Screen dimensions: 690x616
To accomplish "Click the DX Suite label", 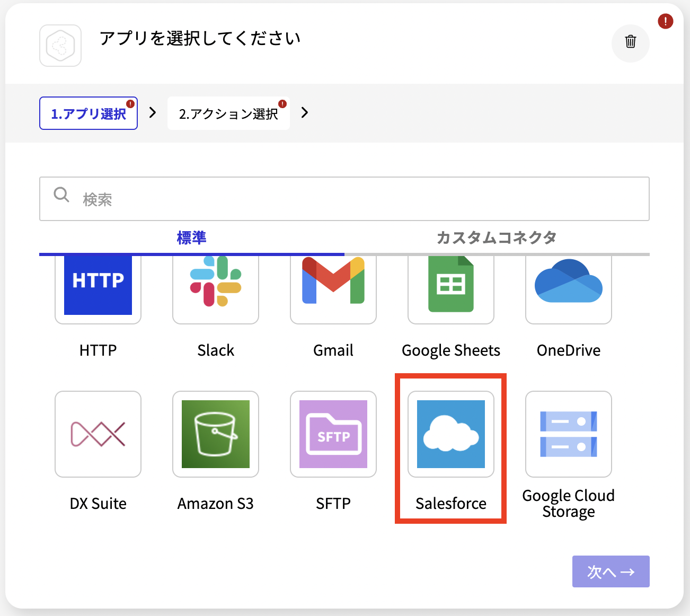I will coord(98,504).
